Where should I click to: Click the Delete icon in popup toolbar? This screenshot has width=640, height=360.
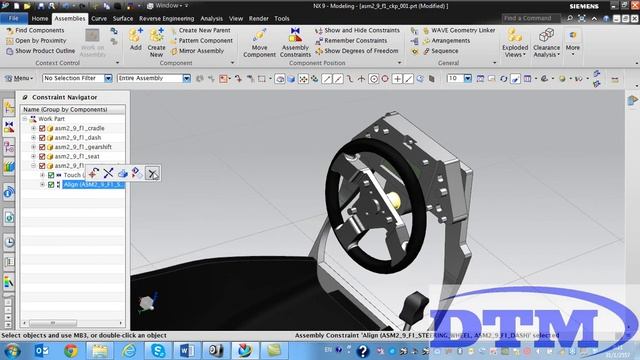click(x=152, y=173)
